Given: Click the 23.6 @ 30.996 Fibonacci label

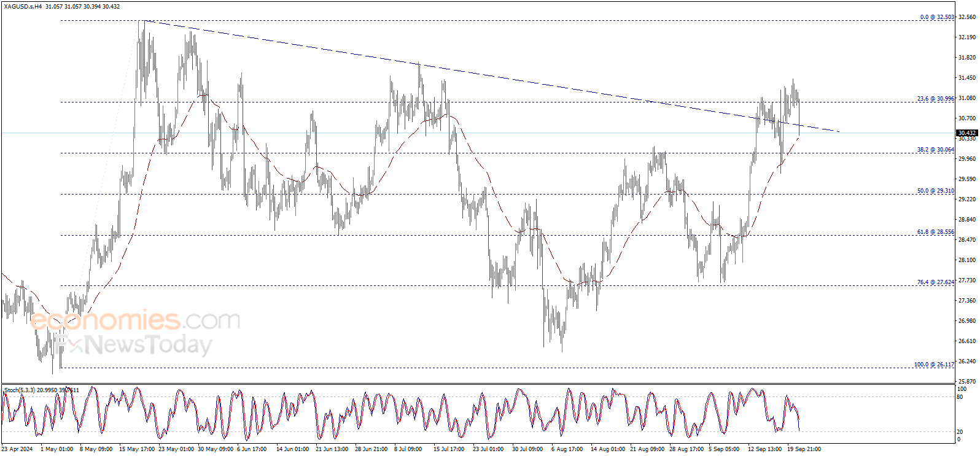Looking at the screenshot, I should 936,99.
